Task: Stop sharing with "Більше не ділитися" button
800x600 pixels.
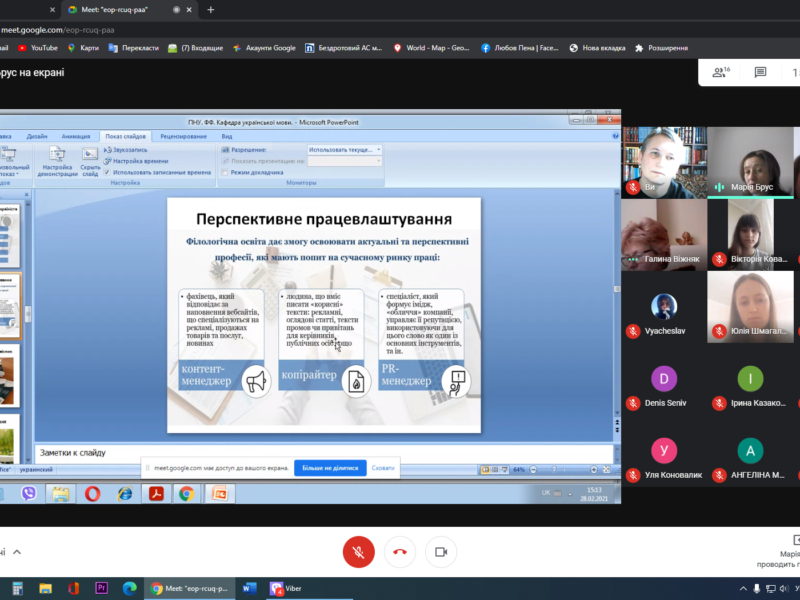Action: [330, 467]
